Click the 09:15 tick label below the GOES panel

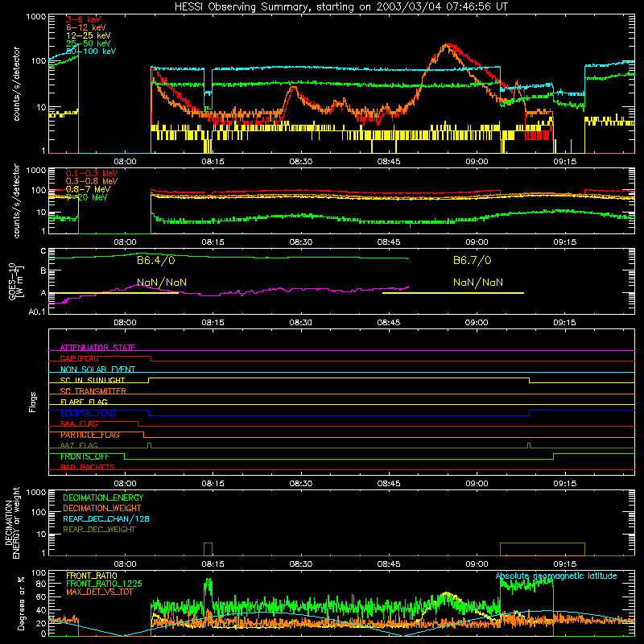[565, 323]
